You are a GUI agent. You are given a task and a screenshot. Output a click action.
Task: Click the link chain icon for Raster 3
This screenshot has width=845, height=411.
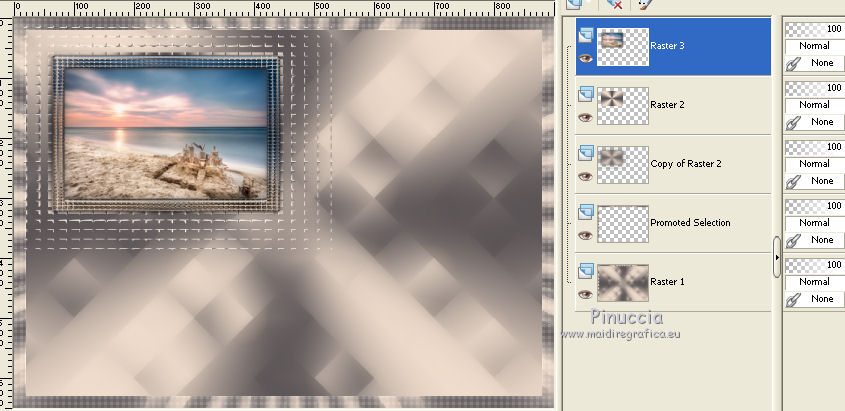(x=792, y=64)
